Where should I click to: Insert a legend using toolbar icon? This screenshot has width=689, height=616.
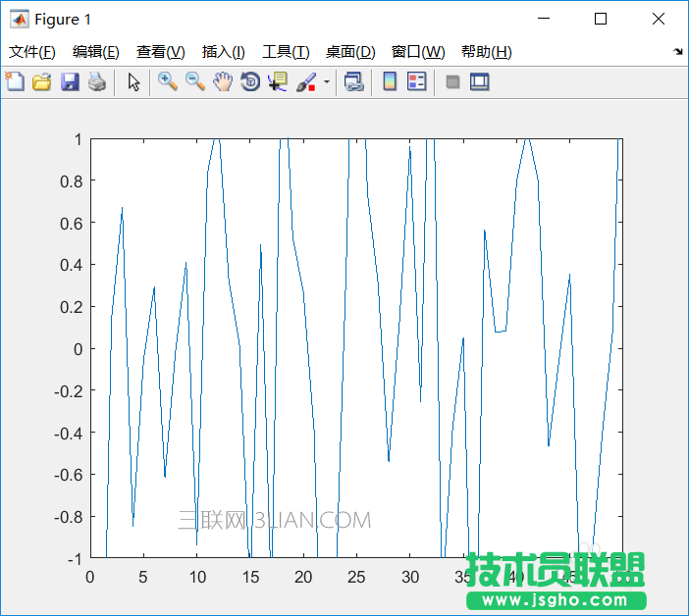(x=416, y=81)
